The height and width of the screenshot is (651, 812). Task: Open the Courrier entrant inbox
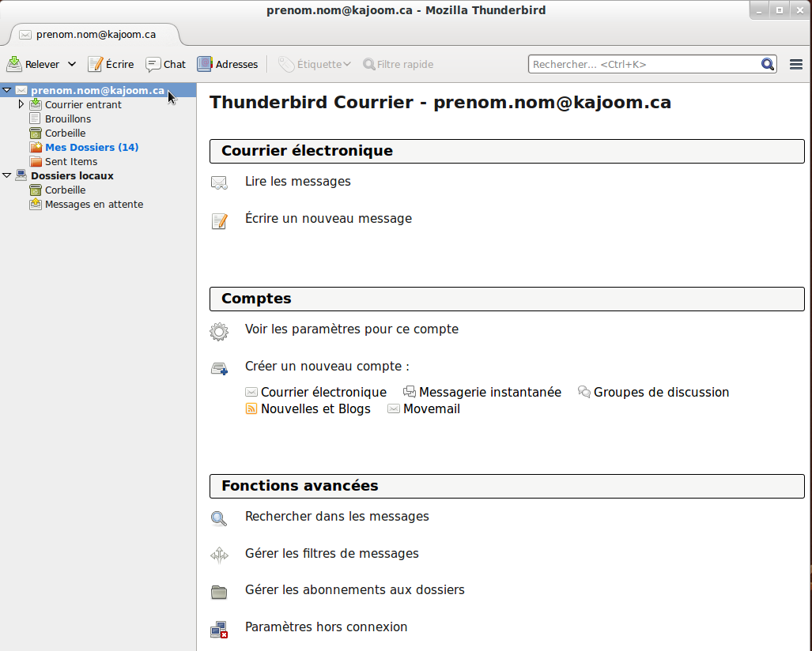83,104
